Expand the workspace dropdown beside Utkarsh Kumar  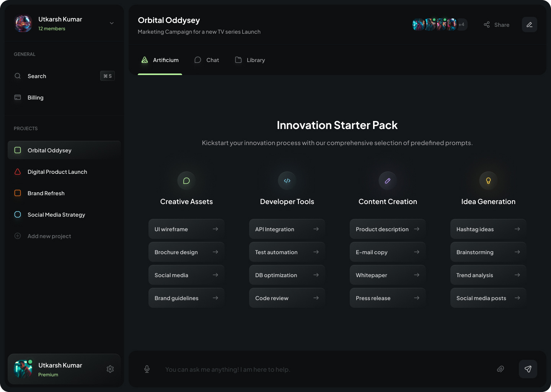tap(111, 23)
